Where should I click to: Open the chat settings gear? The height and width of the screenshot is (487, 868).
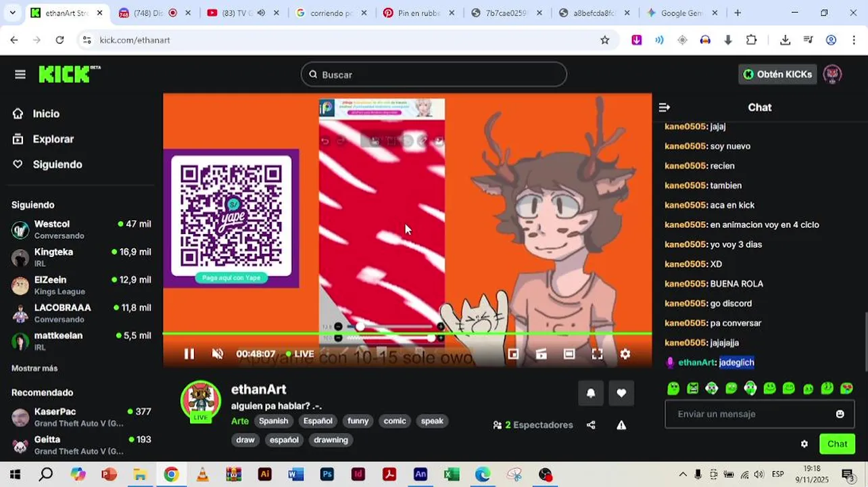click(x=804, y=444)
